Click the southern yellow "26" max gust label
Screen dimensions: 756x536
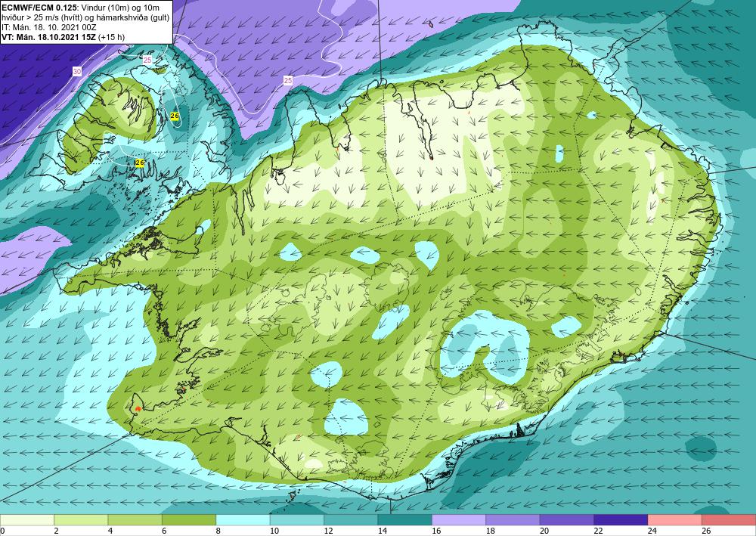[x=140, y=163]
